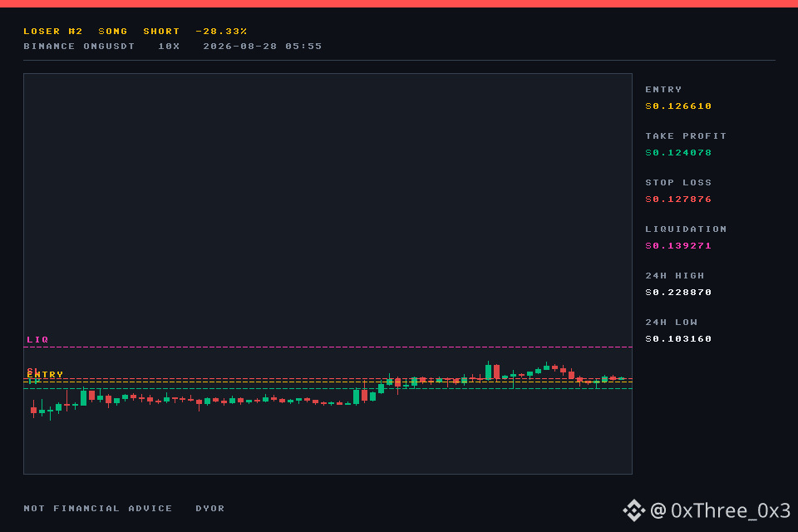798x532 pixels.
Task: Click the yellow ENTRY line label on chart
Action: tap(45, 375)
